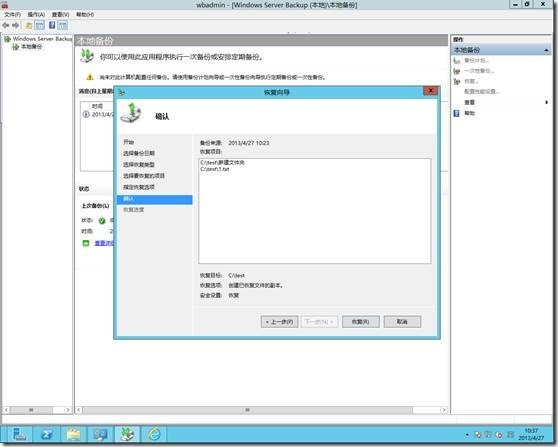The image size is (558, 447).
Task: Select the 选择备份日期 wizard step
Action: [139, 153]
